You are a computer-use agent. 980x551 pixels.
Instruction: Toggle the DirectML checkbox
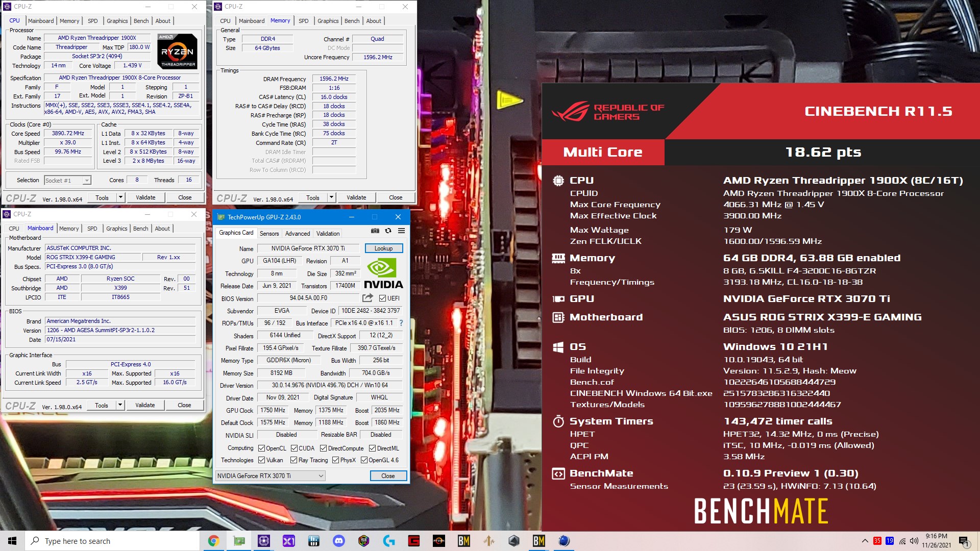[x=372, y=448]
